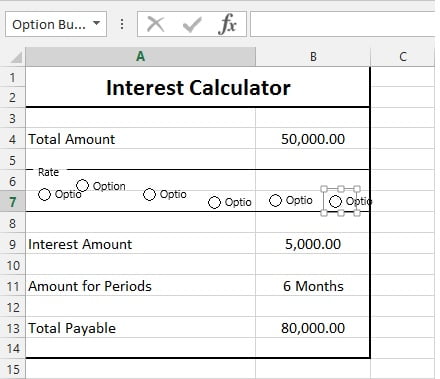Select row 14 header

click(13, 348)
